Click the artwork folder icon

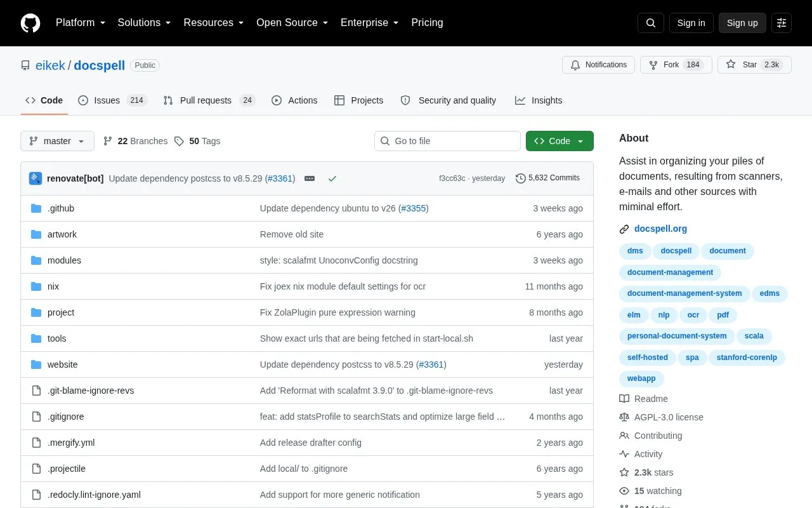(x=36, y=234)
